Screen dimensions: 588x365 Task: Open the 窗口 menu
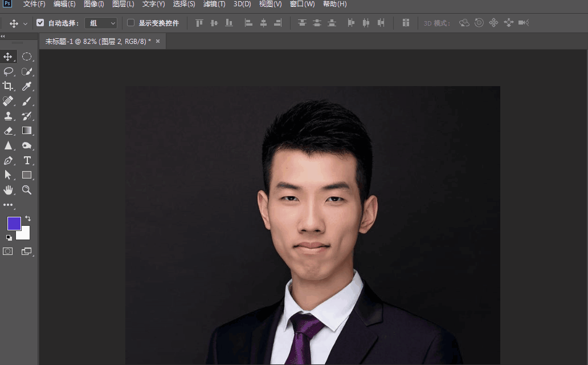(x=301, y=5)
